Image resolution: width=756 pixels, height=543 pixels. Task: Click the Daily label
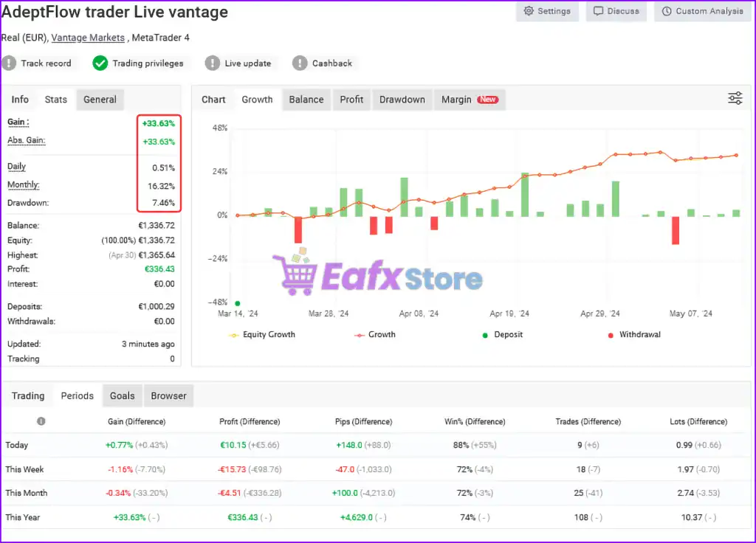click(x=16, y=167)
